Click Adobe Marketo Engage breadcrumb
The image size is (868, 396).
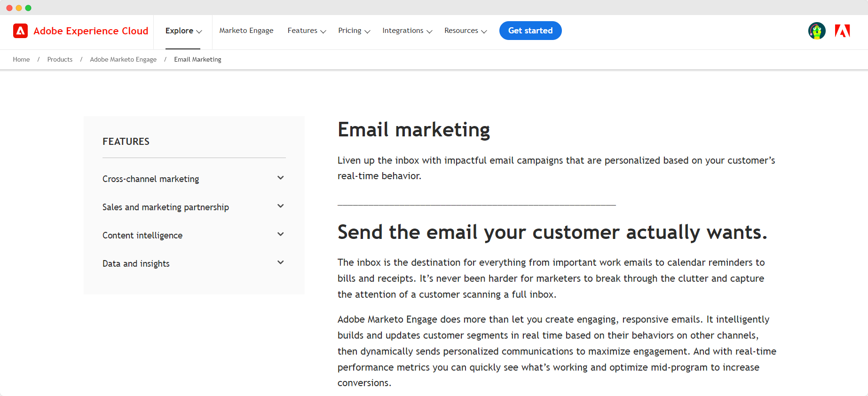(123, 59)
